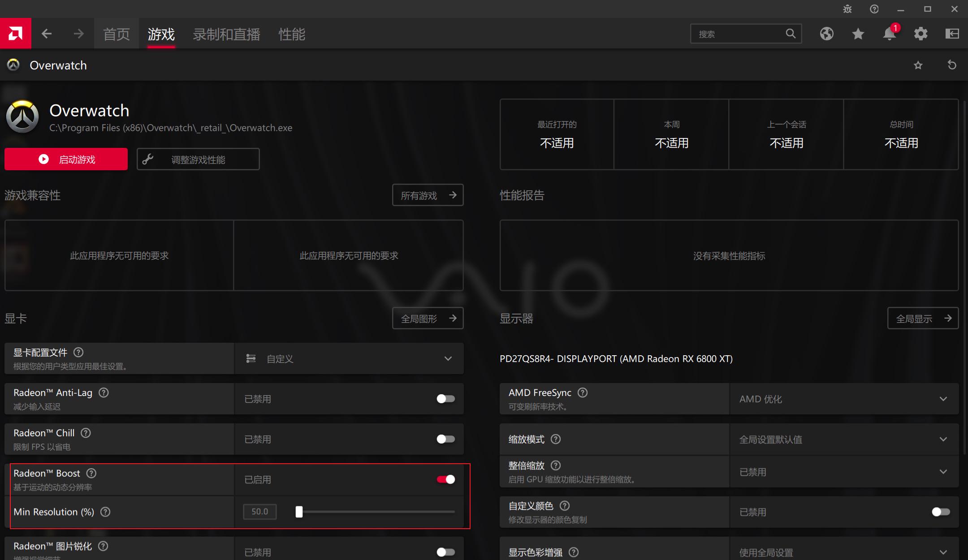Click the back navigation arrow
Screen dimensions: 968x560
(x=47, y=34)
